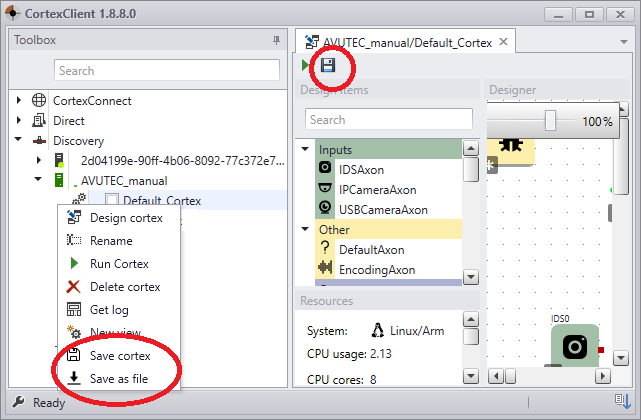Click designer horizontal scroll left arrow
The height and width of the screenshot is (420, 641).
click(496, 375)
